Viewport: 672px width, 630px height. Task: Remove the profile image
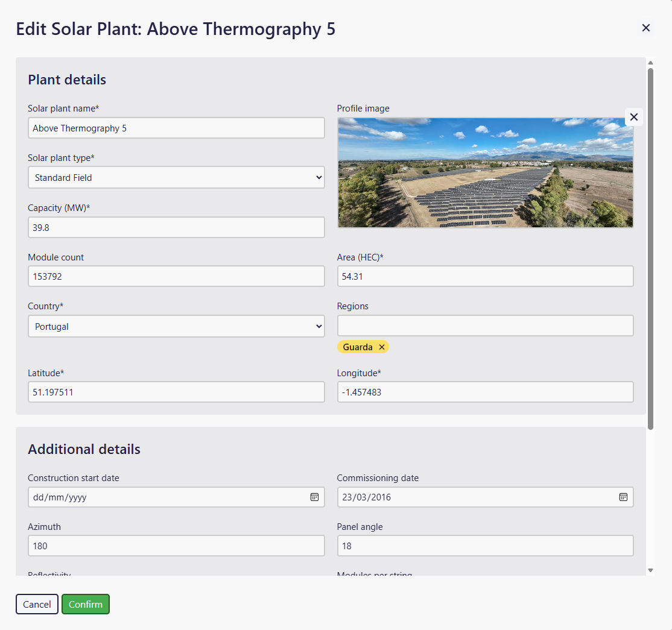click(633, 117)
